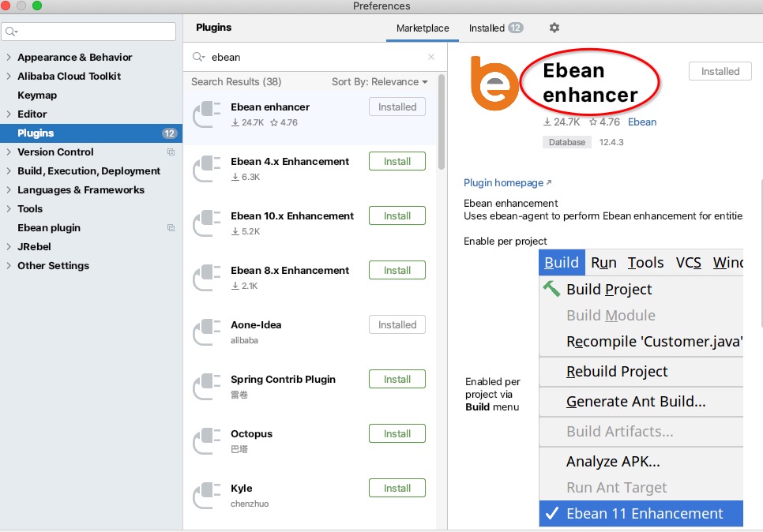Click the Aone-Idea plugin icon
Viewport: 763px width, 532px height.
(x=207, y=332)
